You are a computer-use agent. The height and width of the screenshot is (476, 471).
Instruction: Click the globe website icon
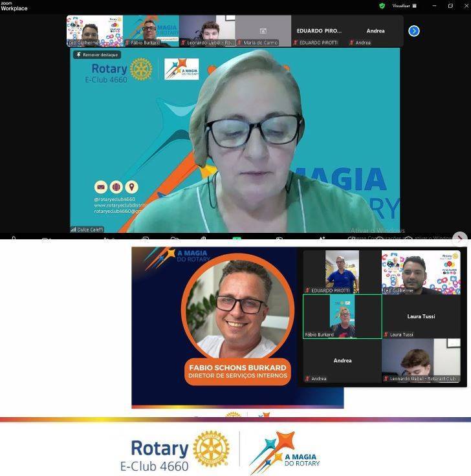click(116, 187)
